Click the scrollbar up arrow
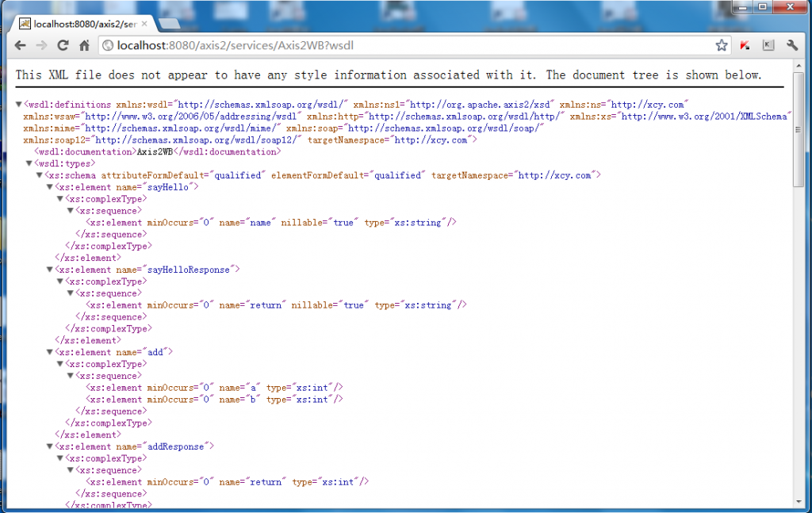Screen dimensions: 812x513 click(798, 66)
